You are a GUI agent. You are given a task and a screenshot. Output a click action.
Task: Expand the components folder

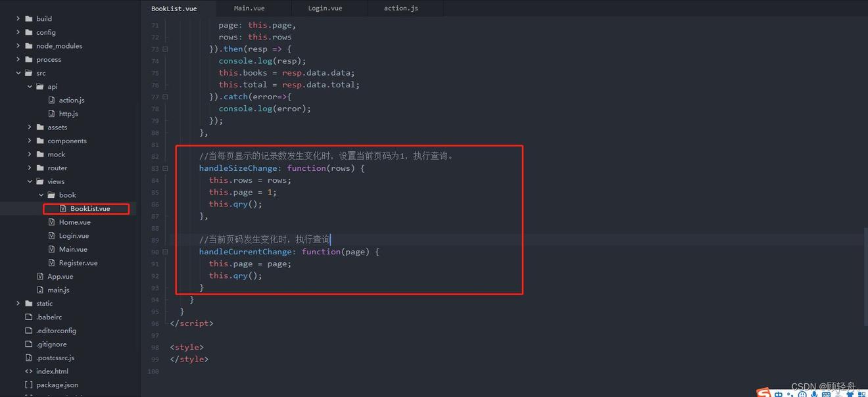pyautogui.click(x=30, y=141)
